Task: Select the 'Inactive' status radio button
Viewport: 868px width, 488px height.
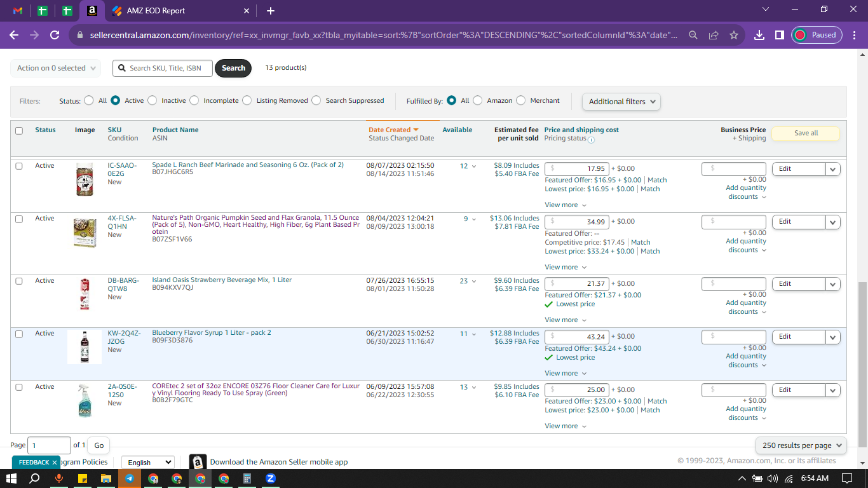Action: coord(152,100)
